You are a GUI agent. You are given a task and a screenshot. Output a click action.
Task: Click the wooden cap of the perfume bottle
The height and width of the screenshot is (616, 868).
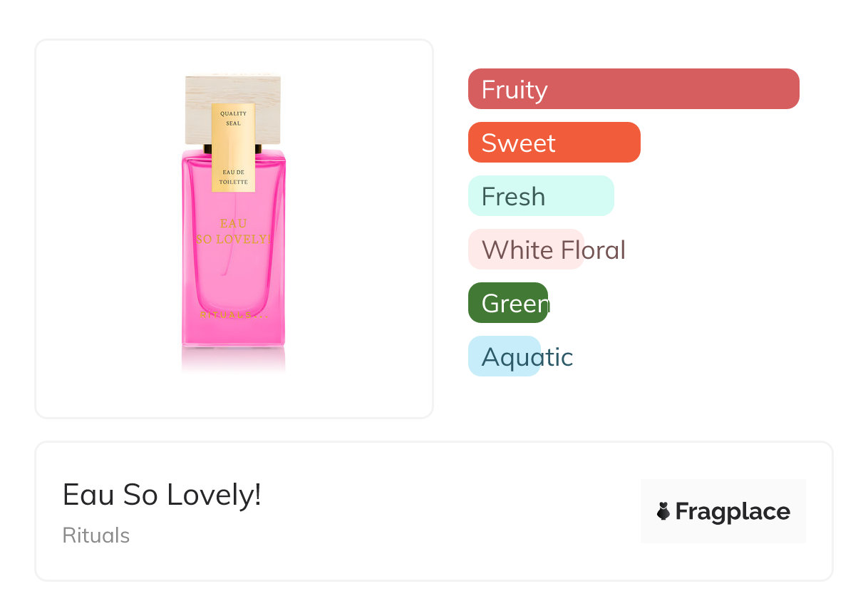[196, 114]
